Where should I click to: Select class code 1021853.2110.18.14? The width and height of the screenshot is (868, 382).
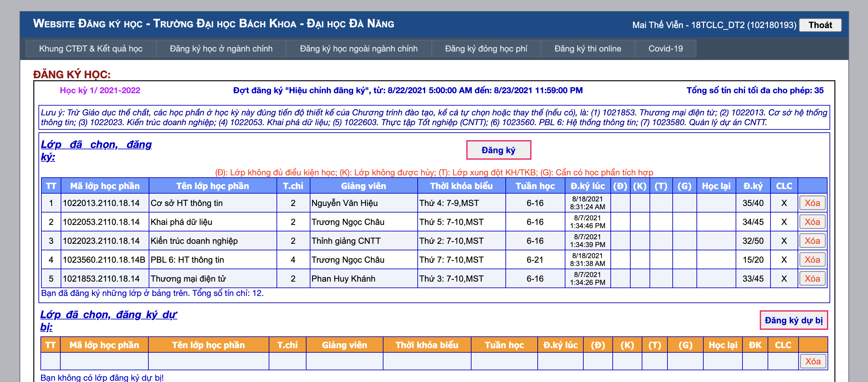(x=101, y=279)
